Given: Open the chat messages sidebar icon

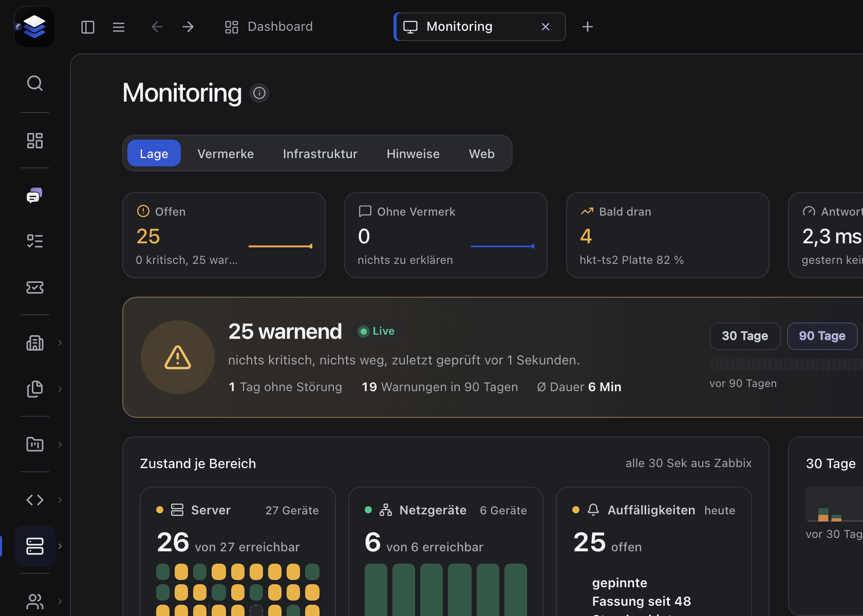Looking at the screenshot, I should 35,196.
